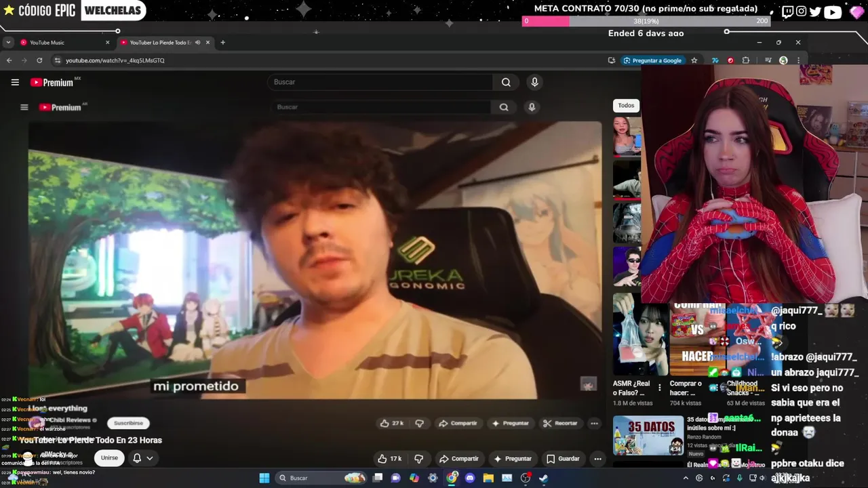Click the inner video's dislike thumb
Image resolution: width=868 pixels, height=488 pixels.
[419, 423]
